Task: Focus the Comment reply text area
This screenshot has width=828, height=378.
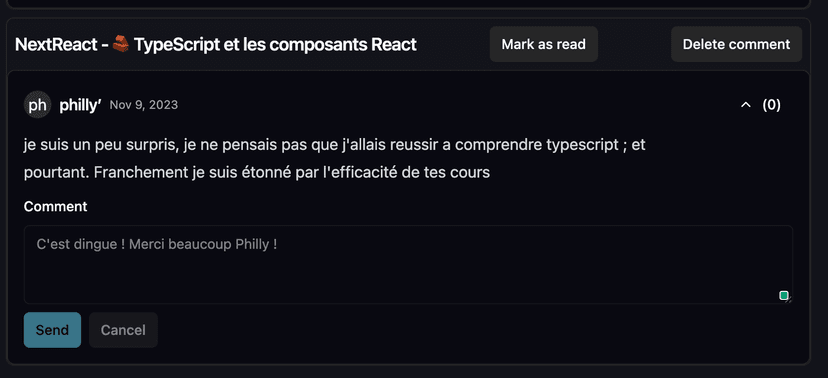Action: [408, 265]
